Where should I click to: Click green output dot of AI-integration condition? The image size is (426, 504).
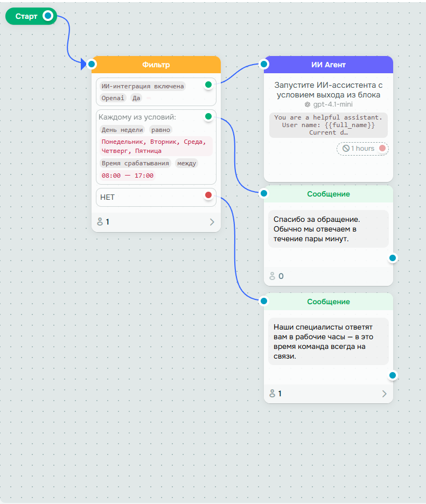[208, 85]
